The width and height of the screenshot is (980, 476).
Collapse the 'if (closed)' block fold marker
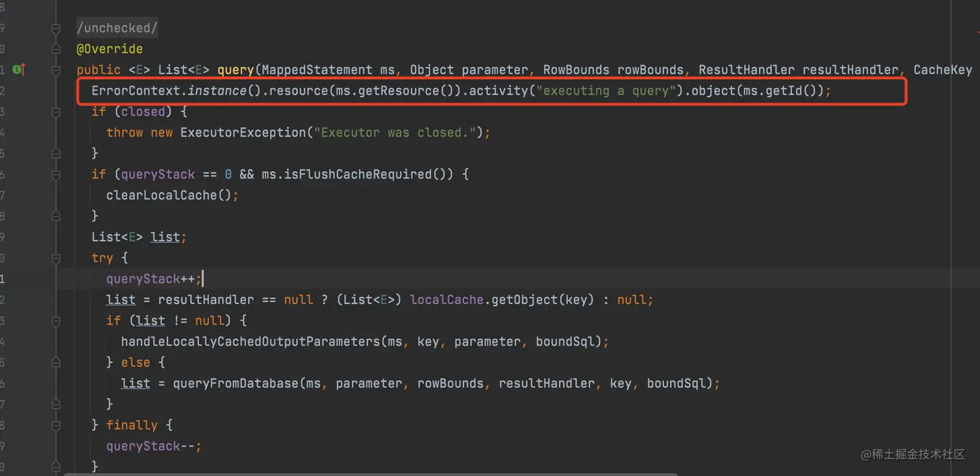pos(56,112)
